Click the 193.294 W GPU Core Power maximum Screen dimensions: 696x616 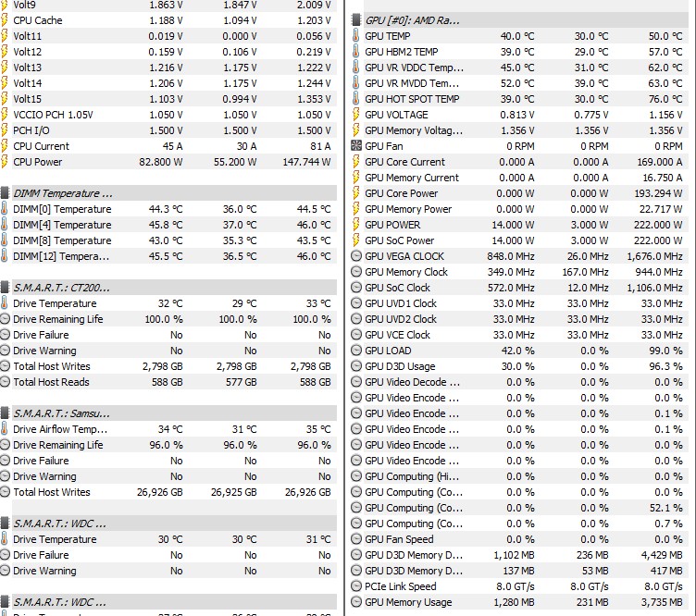coord(658,193)
